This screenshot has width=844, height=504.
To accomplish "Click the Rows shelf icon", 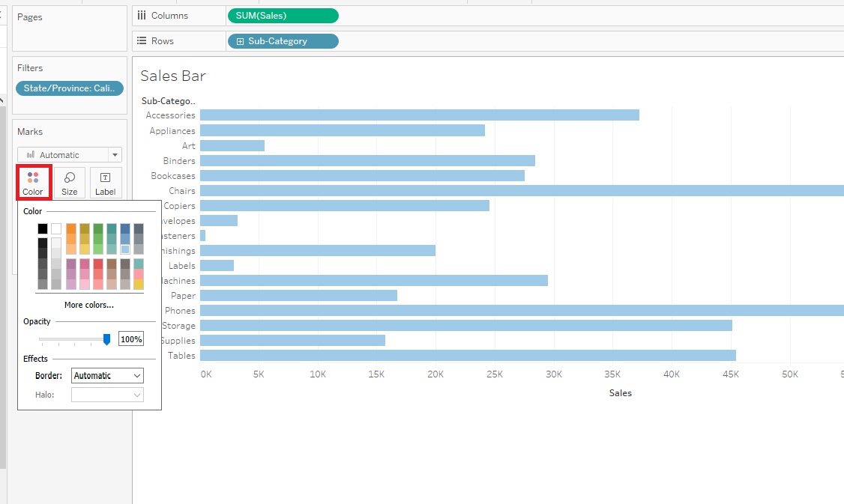I will pyautogui.click(x=142, y=41).
